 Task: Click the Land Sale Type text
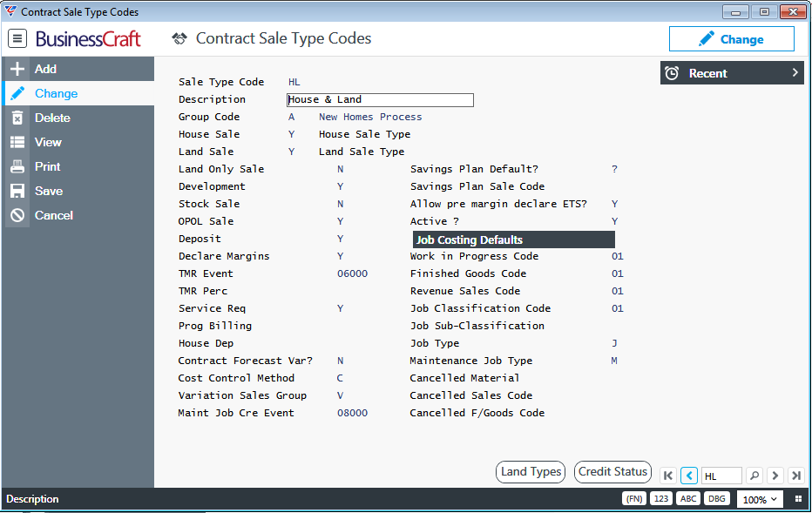coord(362,152)
